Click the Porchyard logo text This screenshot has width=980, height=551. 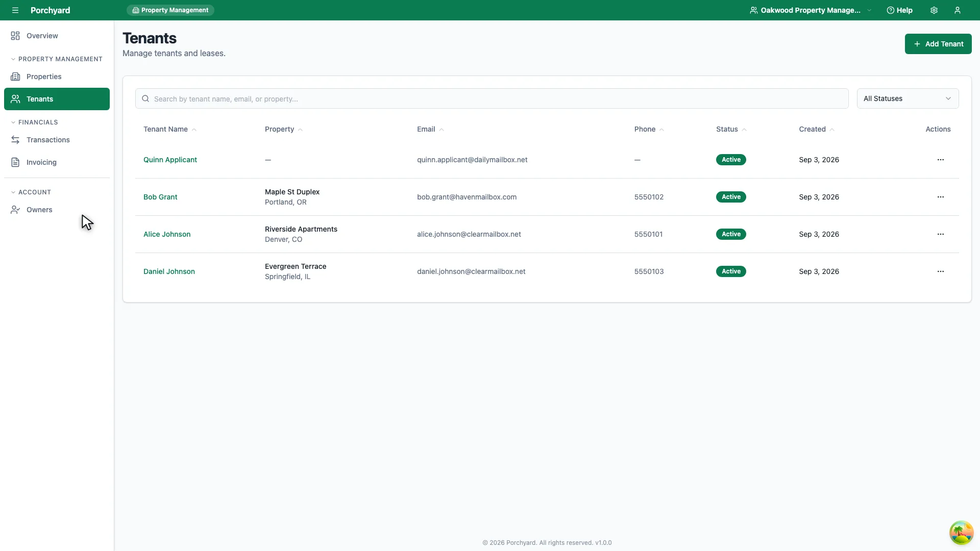pos(50,10)
